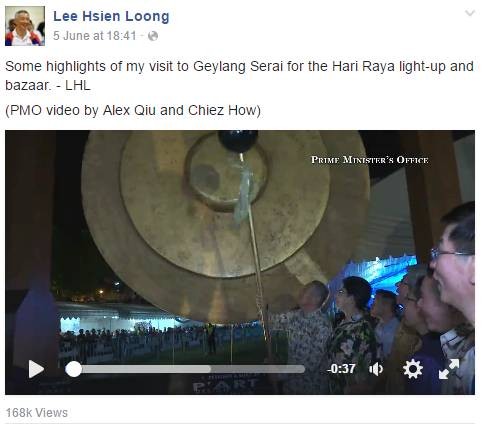Mute the video volume

point(376,369)
